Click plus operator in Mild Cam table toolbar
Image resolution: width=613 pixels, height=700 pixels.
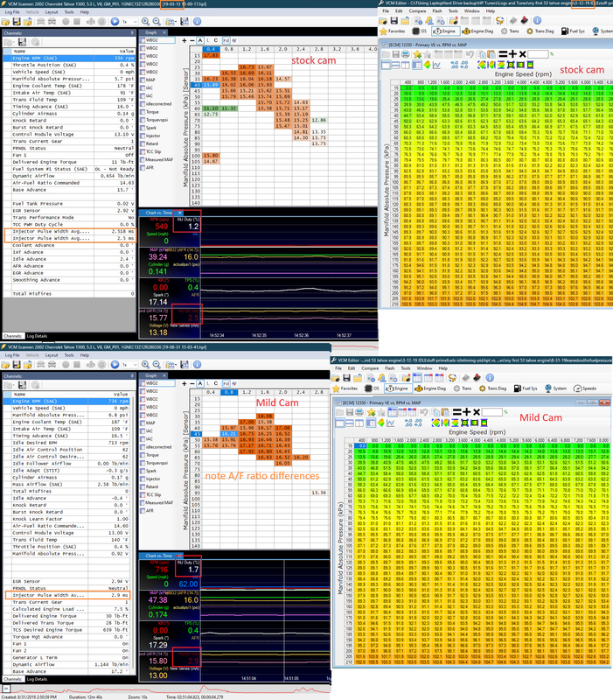pyautogui.click(x=466, y=411)
